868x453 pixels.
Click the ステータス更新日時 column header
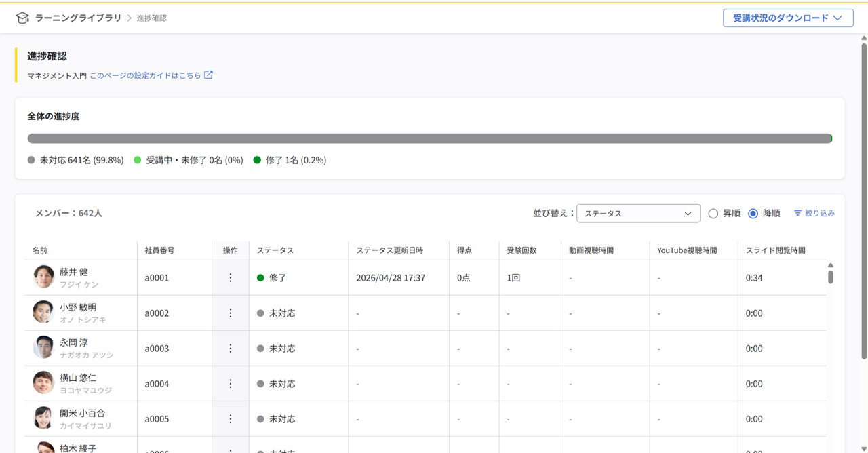[390, 250]
